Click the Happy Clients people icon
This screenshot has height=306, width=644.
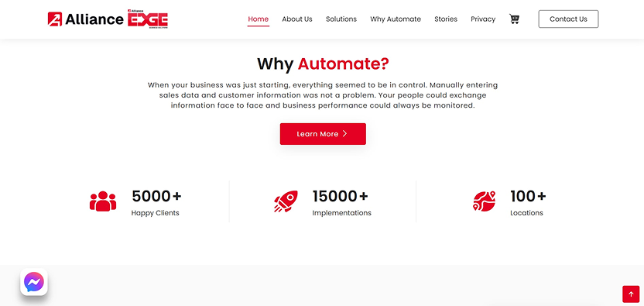[103, 201]
